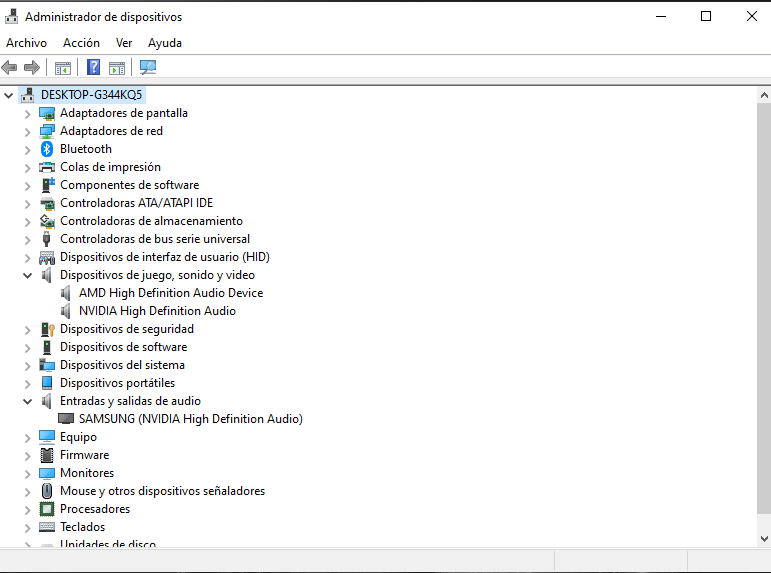Expand Adaptadores de pantalla chevron
Image resolution: width=771 pixels, height=573 pixels.
[x=28, y=114]
